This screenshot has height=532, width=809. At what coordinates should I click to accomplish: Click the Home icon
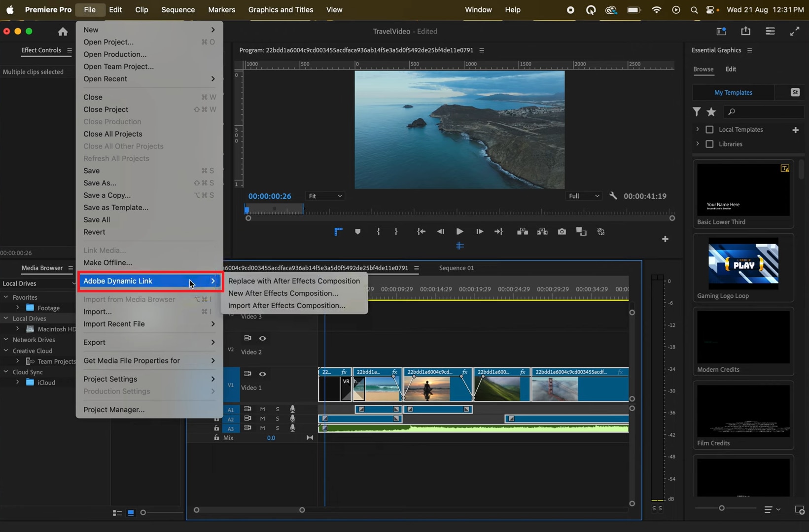tap(63, 32)
